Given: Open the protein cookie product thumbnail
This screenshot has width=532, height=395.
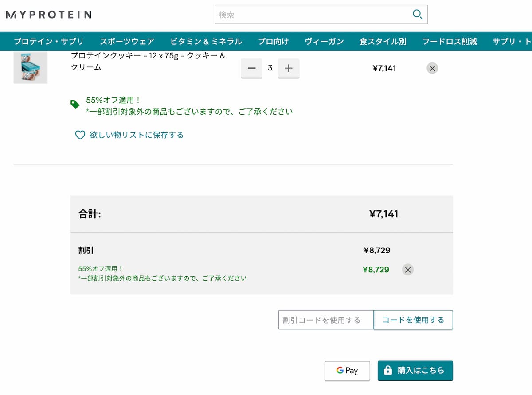Looking at the screenshot, I should [x=31, y=67].
